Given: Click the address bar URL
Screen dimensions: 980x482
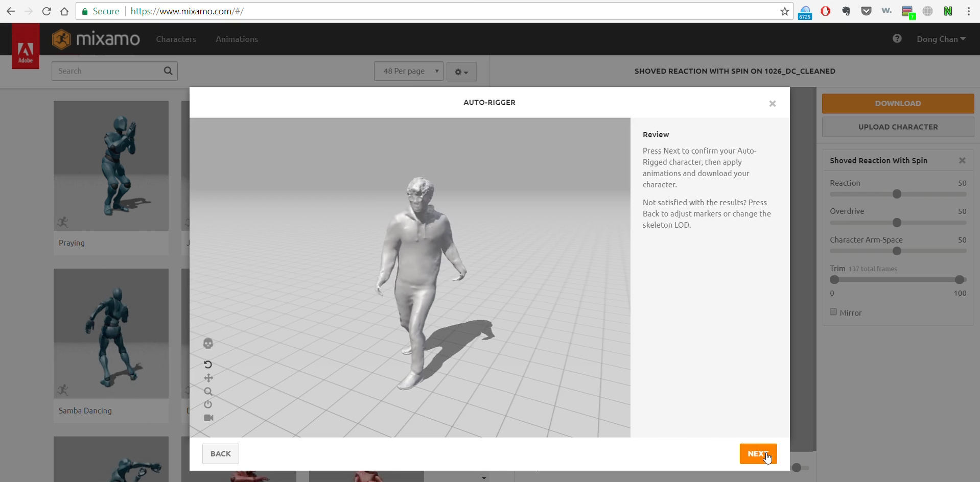Looking at the screenshot, I should [x=187, y=11].
